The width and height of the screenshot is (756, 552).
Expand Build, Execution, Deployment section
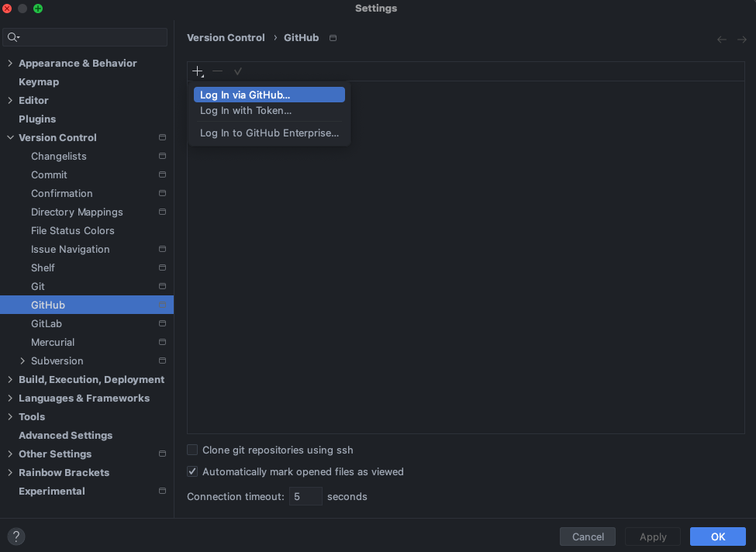click(x=10, y=379)
